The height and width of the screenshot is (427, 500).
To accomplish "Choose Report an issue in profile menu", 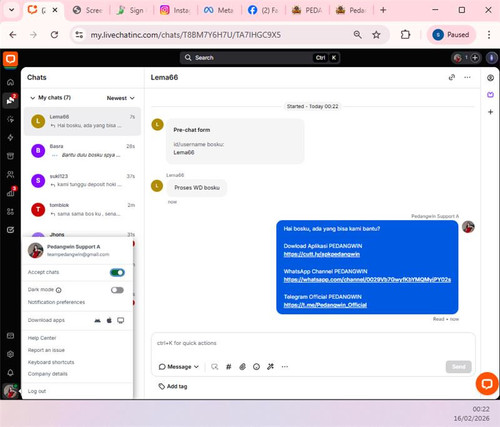I will (x=46, y=350).
